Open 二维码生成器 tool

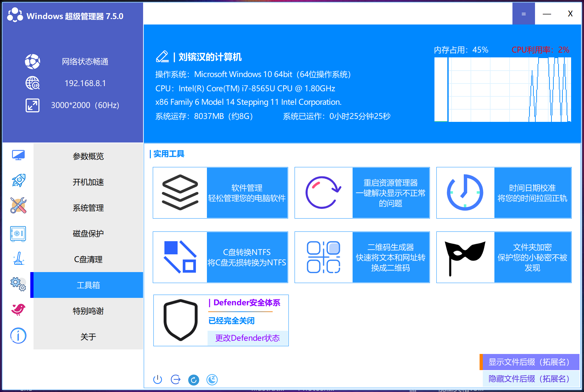391,257
